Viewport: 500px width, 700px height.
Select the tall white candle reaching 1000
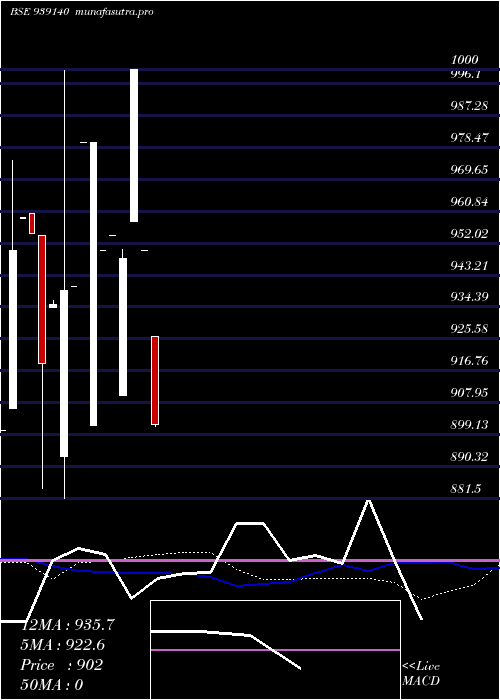pos(134,146)
